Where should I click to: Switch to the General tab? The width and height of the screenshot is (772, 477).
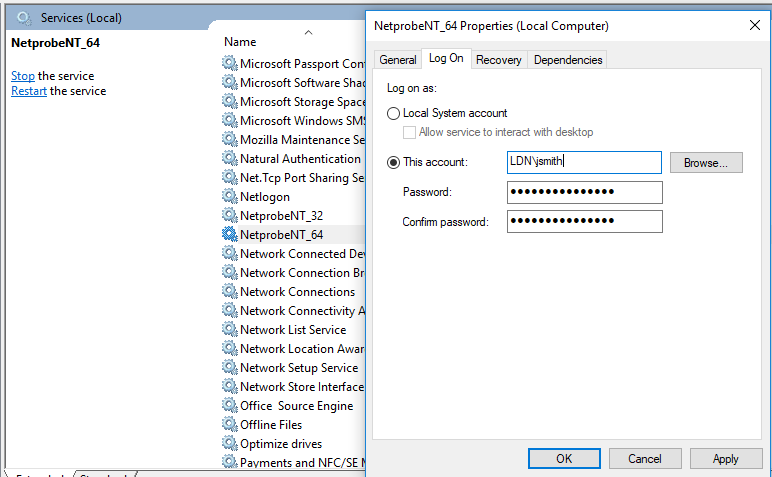397,60
